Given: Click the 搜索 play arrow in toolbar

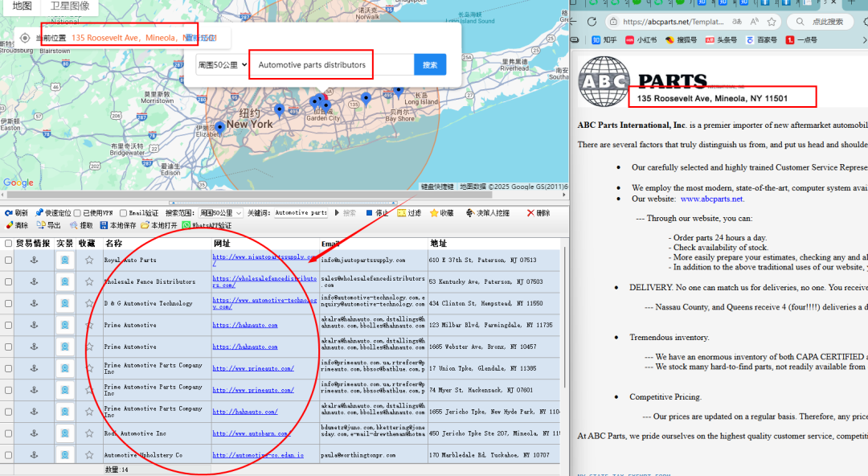Looking at the screenshot, I should click(x=337, y=213).
